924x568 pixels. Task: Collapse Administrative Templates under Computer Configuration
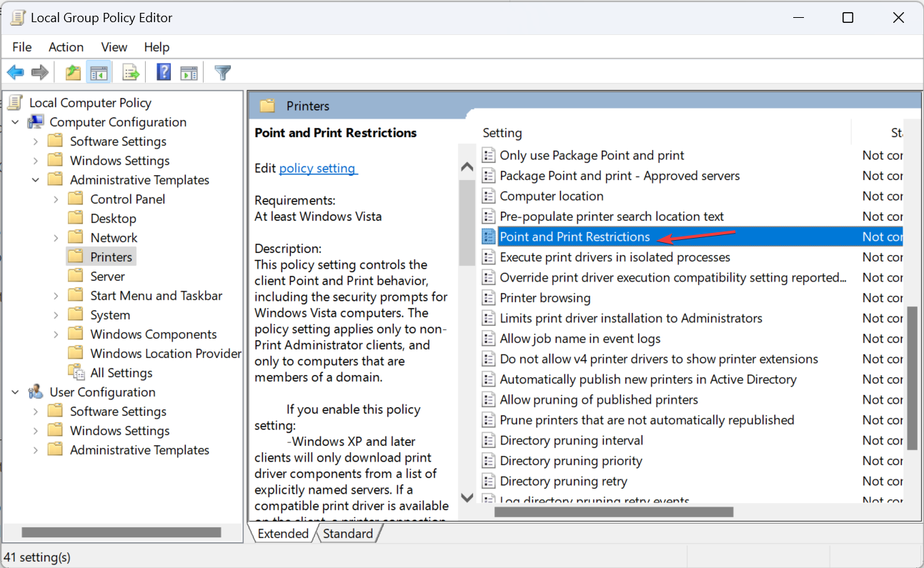(36, 180)
